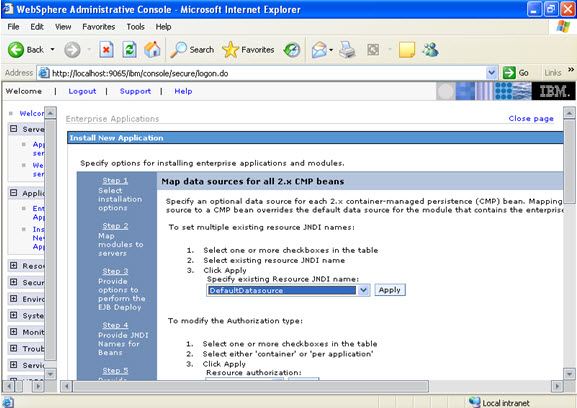Open the Favorites star toolbar button
Screen dimensions: 577x408
[248, 50]
